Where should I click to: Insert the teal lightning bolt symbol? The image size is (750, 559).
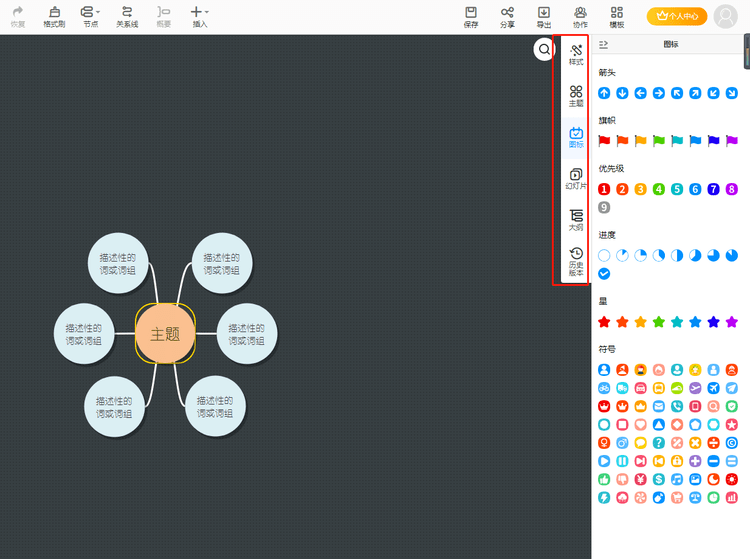(x=604, y=497)
